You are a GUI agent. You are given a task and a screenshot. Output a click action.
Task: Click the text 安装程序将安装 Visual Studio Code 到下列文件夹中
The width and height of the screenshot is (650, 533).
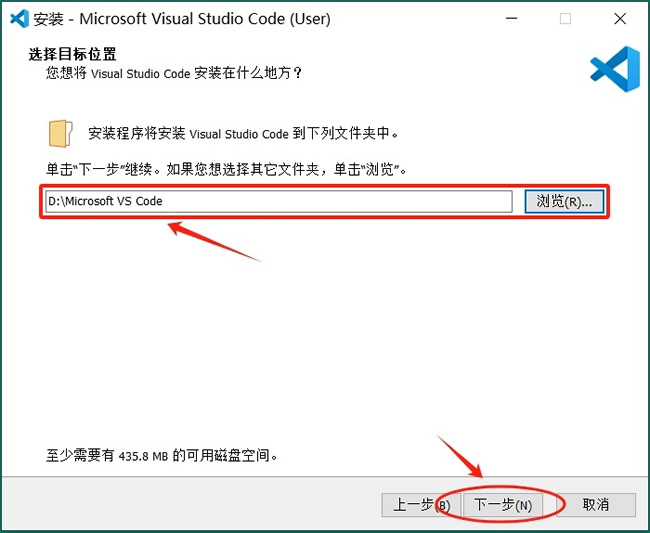(243, 133)
